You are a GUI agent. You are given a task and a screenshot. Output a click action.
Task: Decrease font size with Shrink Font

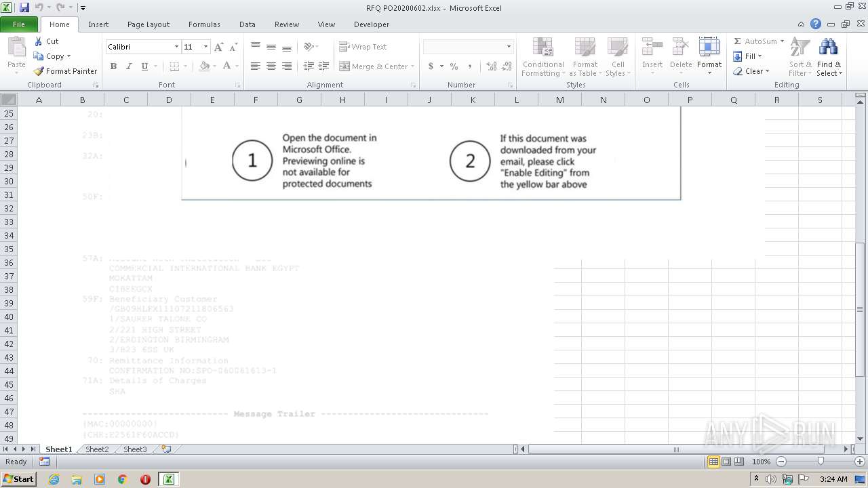233,47
